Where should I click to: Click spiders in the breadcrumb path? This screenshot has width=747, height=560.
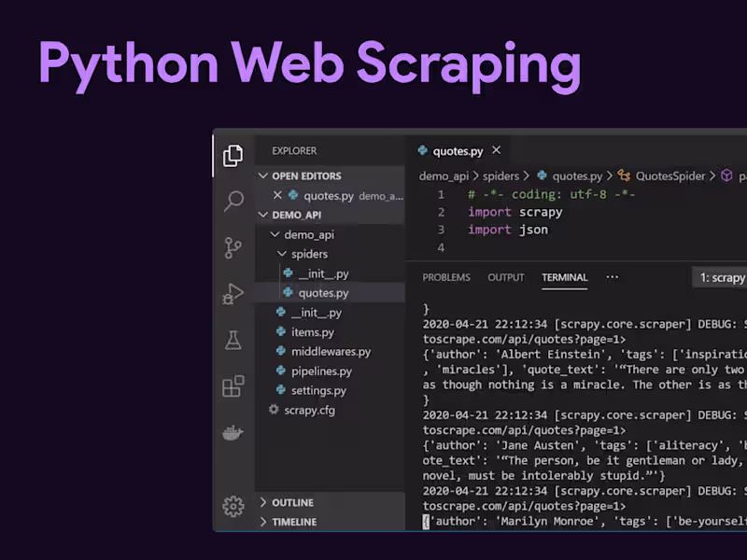tap(501, 175)
